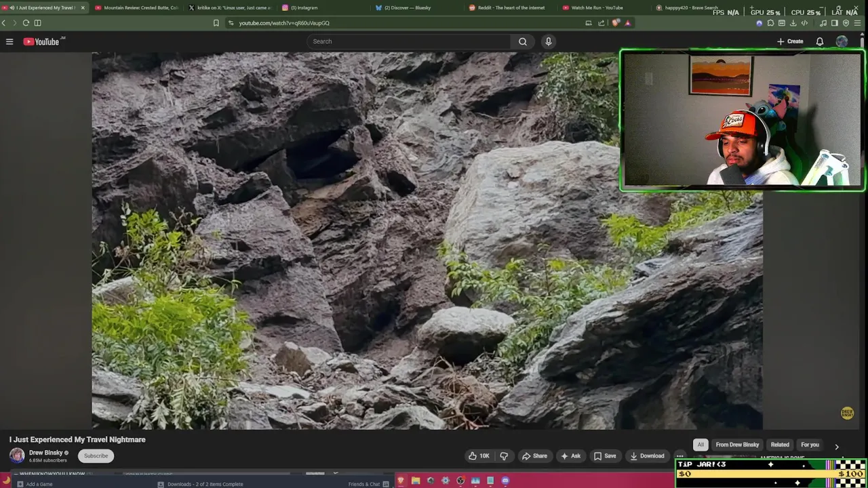
Task: Select the For you filter chip
Action: coord(810,445)
